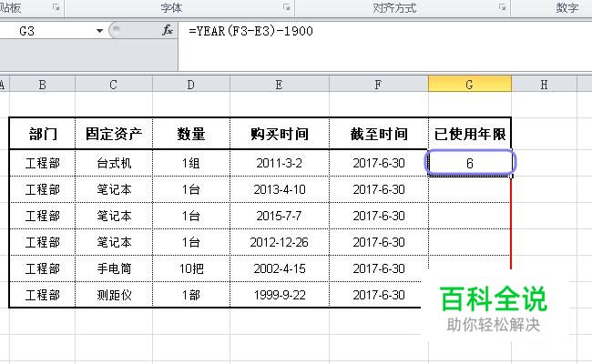
Task: Select column G header
Action: [x=470, y=85]
